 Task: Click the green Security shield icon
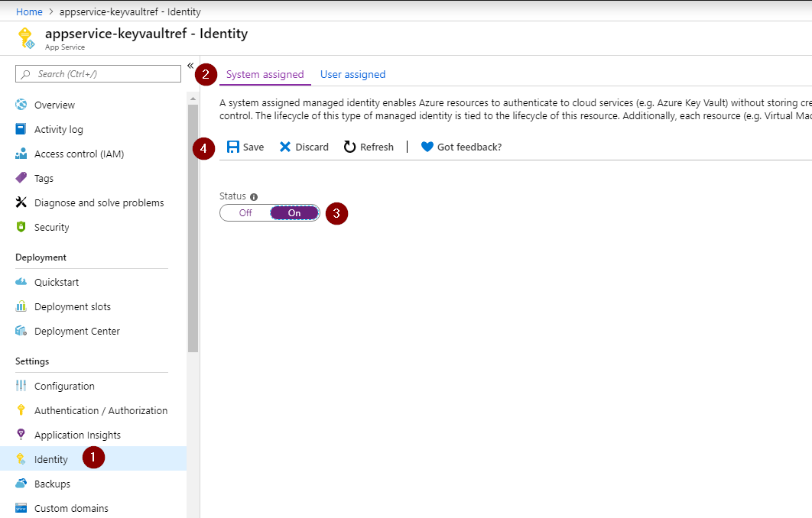21,227
